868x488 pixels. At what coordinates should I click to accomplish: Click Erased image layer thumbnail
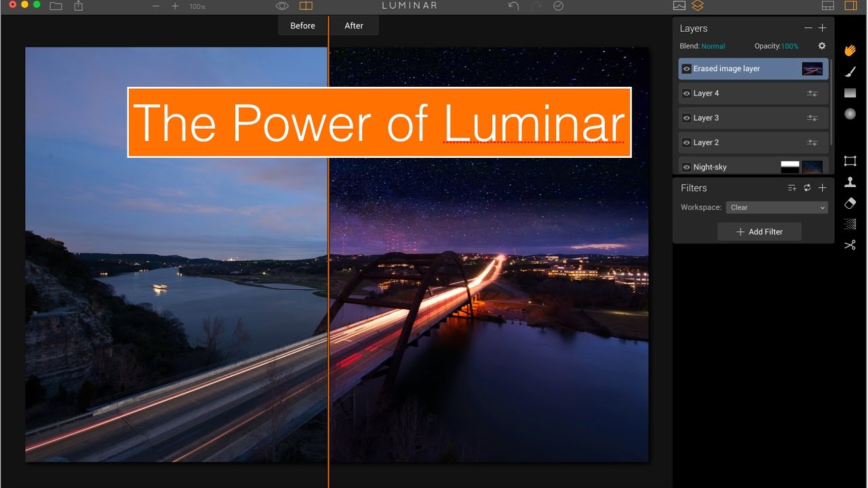[812, 68]
